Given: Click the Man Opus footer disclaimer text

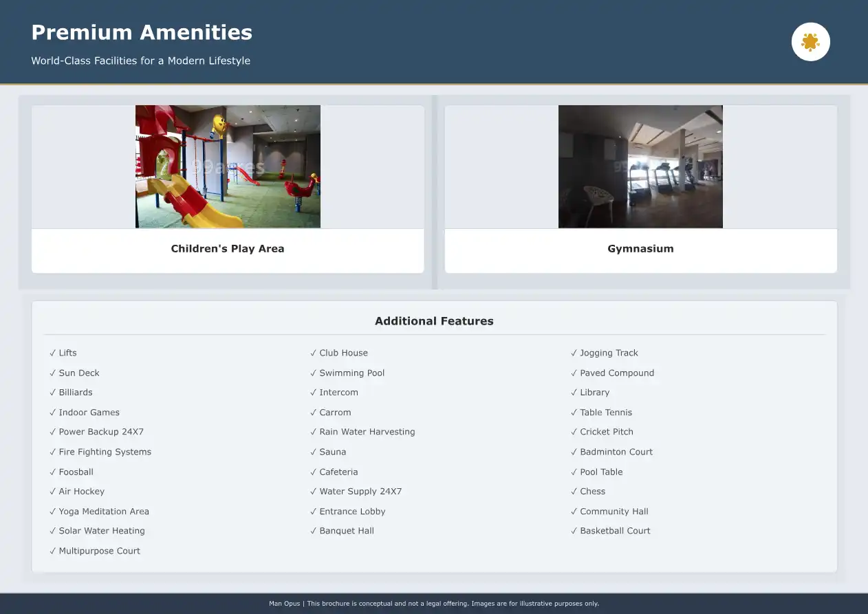Looking at the screenshot, I should 434,604.
